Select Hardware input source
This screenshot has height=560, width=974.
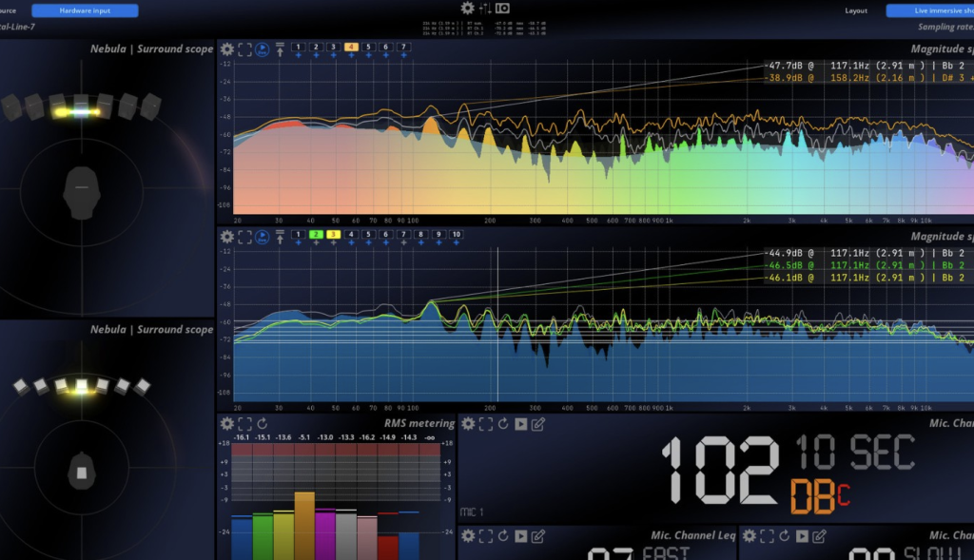pos(85,10)
